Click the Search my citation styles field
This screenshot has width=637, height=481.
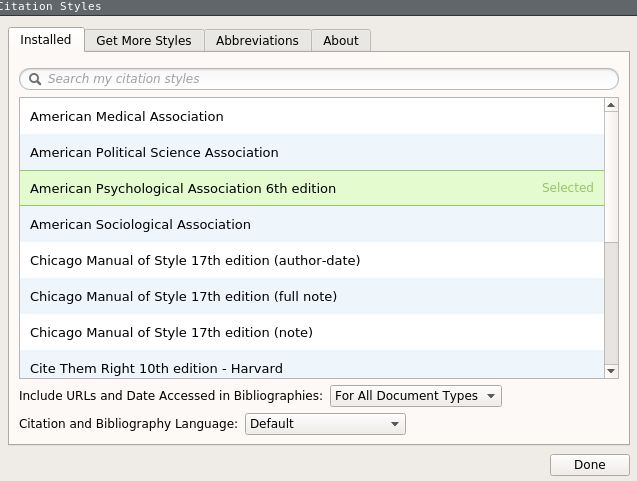click(x=319, y=79)
